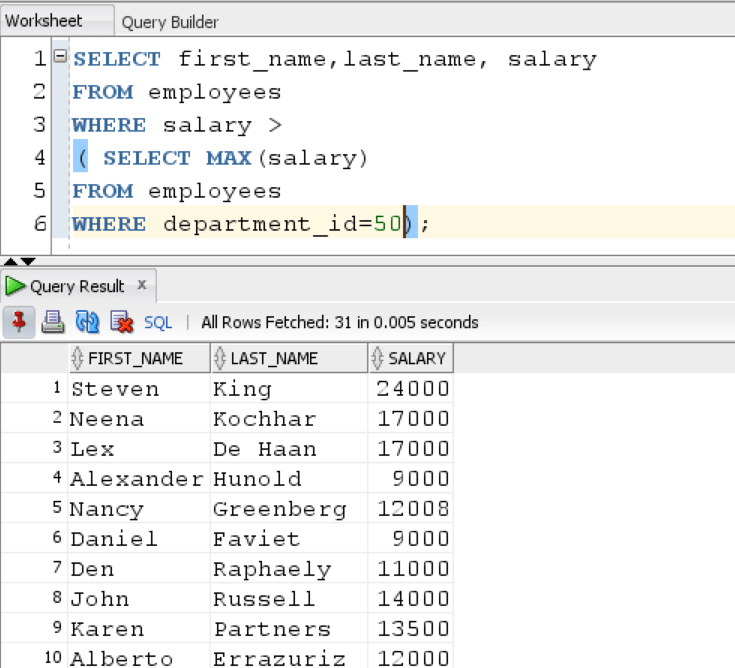The height and width of the screenshot is (668, 735).
Task: Select the cell 'Faviet'
Action: point(289,539)
